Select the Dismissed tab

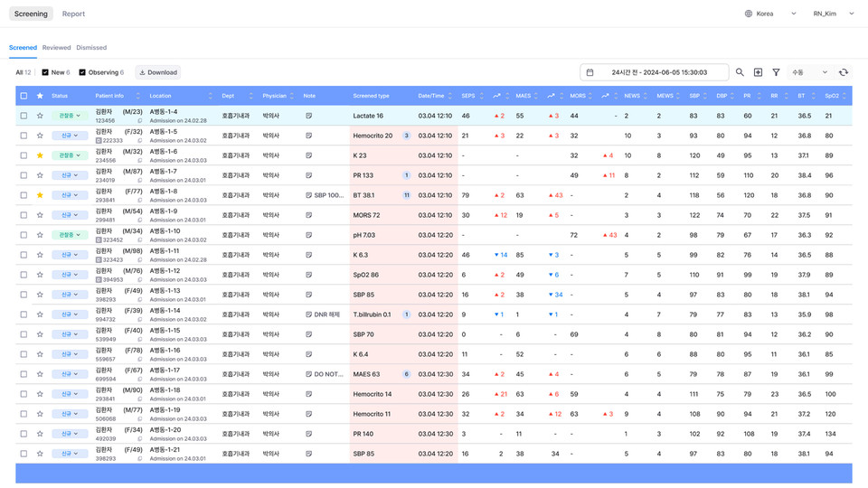pos(91,48)
